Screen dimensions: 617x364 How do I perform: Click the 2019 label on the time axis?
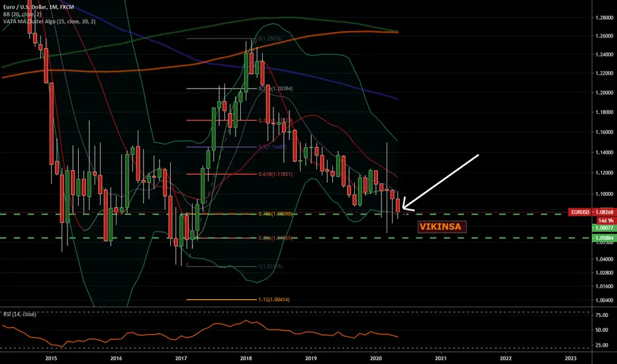311,358
